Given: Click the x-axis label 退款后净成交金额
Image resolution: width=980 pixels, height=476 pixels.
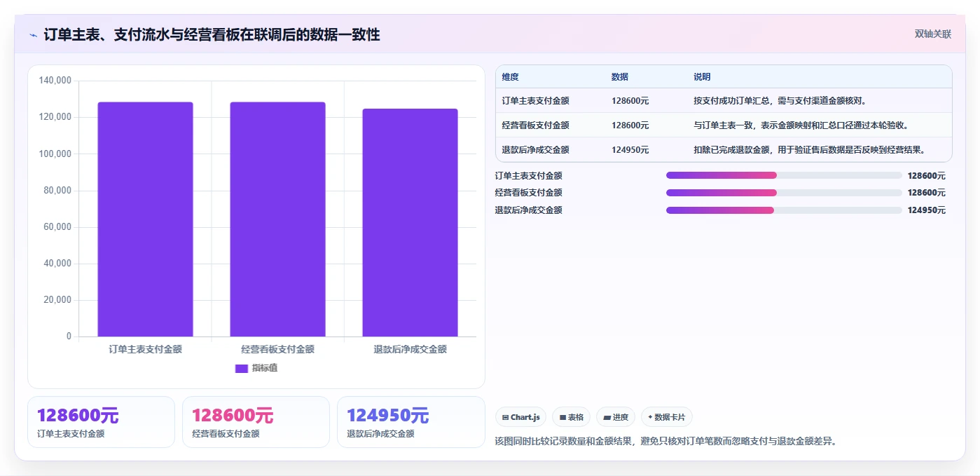Looking at the screenshot, I should pos(410,349).
